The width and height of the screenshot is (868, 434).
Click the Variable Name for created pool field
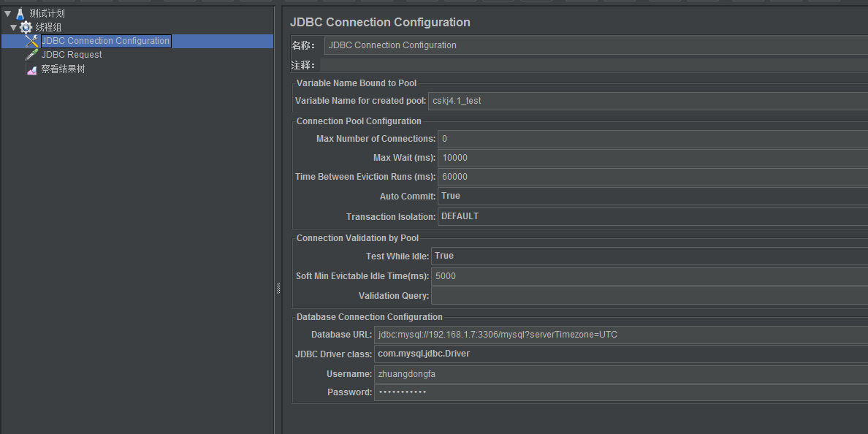[647, 101]
